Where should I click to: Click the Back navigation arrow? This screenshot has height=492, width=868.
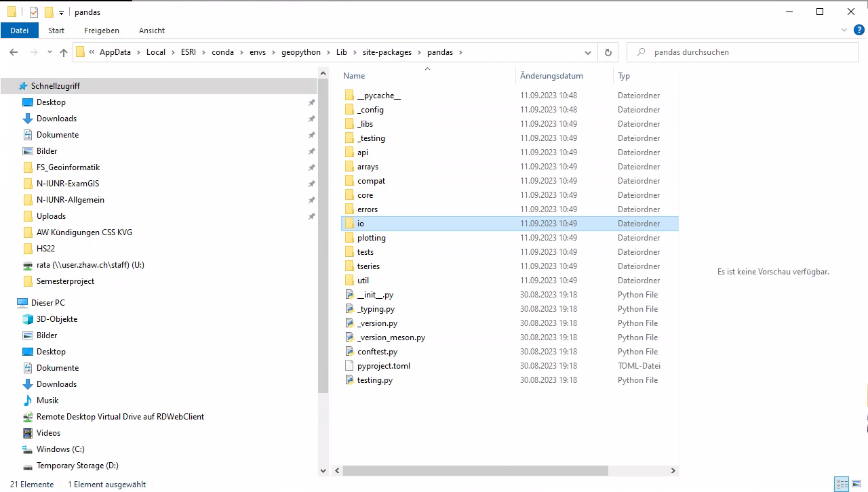coord(14,52)
